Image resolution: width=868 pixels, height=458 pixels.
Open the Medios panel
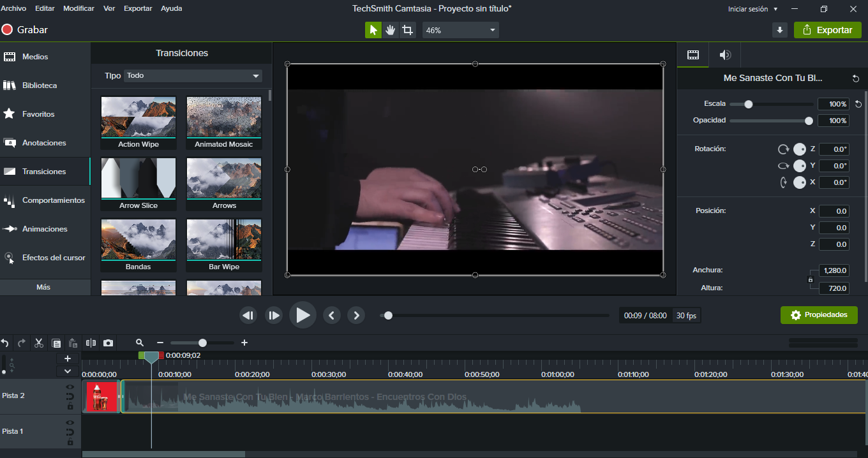pyautogui.click(x=45, y=57)
